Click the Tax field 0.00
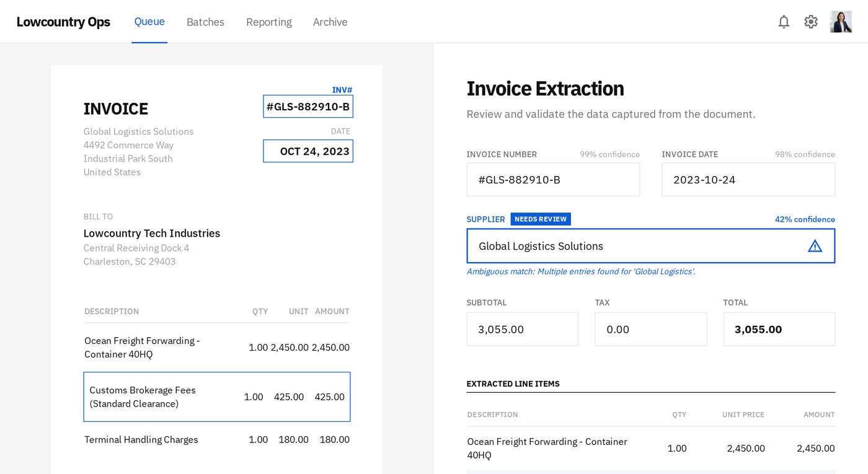The height and width of the screenshot is (474, 868). (650, 329)
